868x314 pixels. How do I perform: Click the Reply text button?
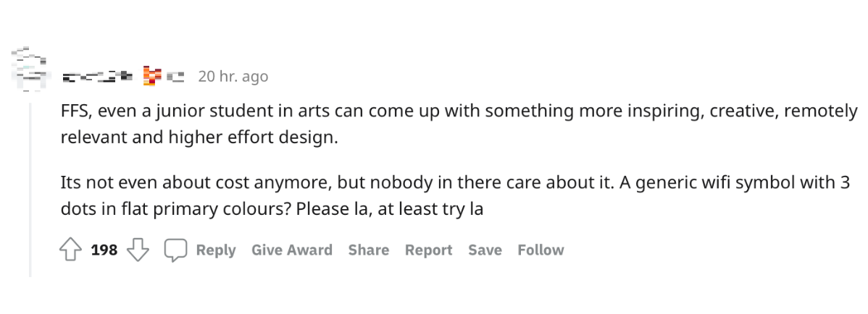coord(216,250)
